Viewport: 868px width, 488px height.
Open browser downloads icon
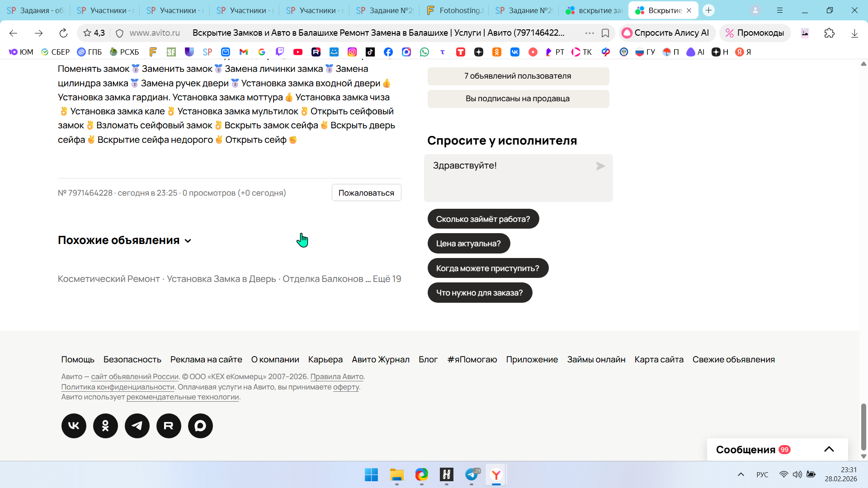click(x=854, y=33)
